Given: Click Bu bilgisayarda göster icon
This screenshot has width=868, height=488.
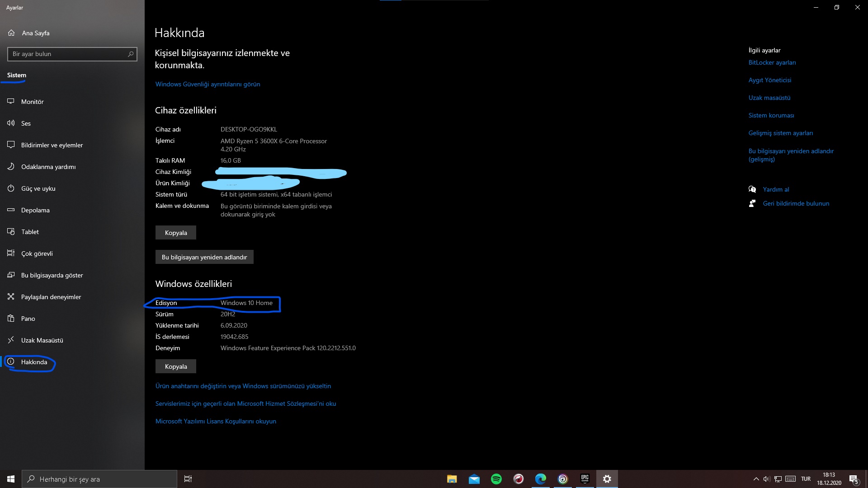Looking at the screenshot, I should pos(11,275).
